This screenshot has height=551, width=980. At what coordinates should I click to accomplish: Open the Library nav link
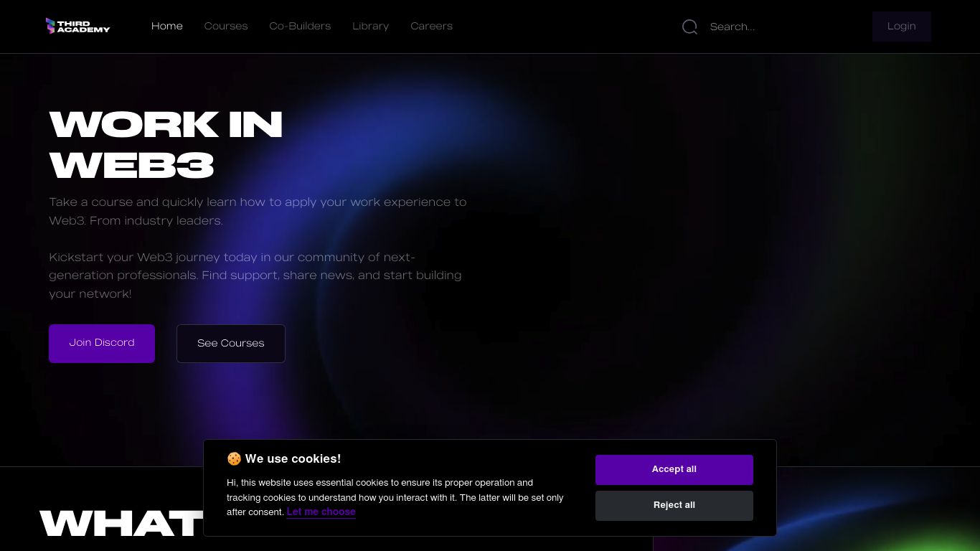371,27
